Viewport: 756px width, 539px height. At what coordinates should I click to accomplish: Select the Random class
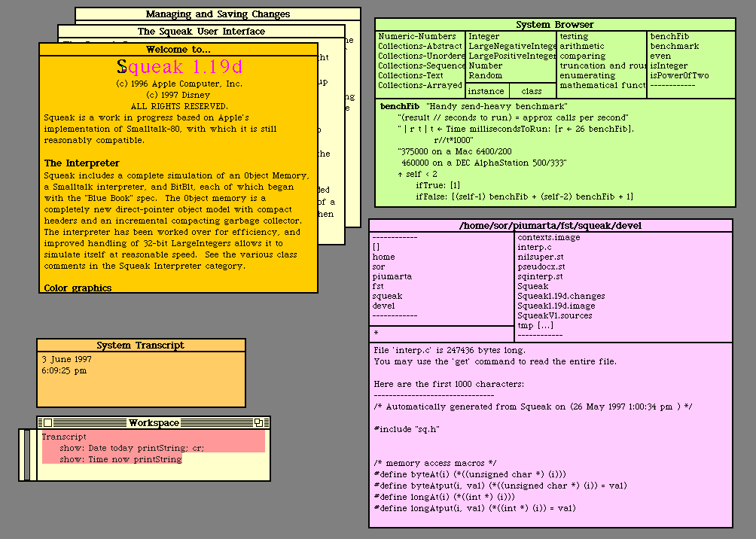coord(485,75)
